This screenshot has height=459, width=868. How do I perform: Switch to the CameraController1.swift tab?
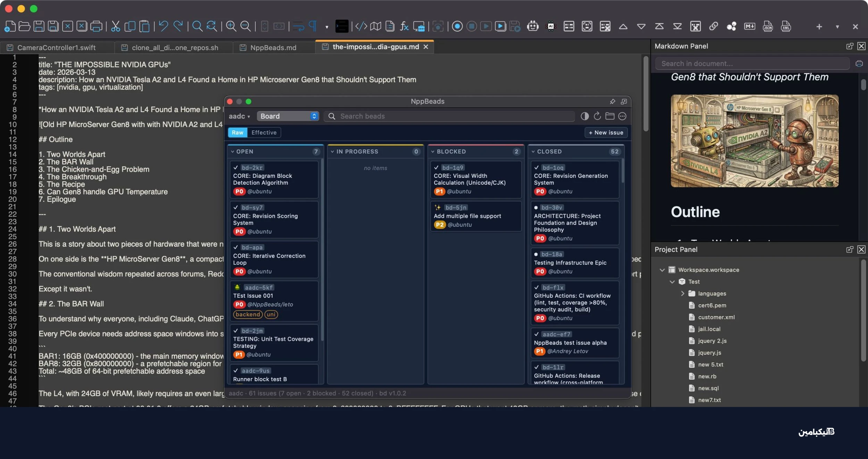[x=57, y=48]
